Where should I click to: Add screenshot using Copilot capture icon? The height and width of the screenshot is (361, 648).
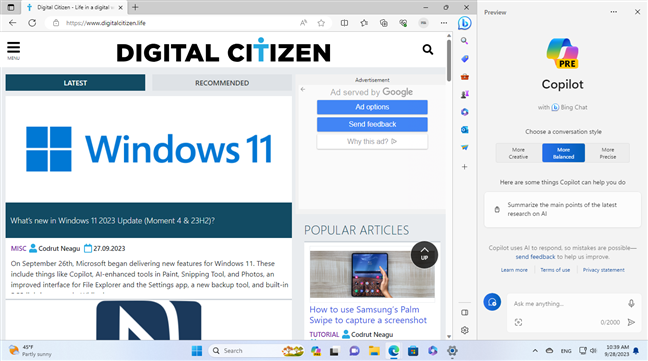click(x=518, y=322)
